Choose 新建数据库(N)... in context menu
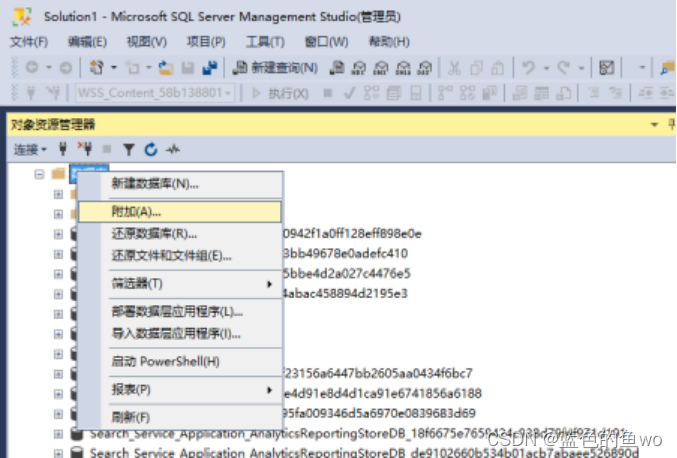677x458 pixels. 180,184
